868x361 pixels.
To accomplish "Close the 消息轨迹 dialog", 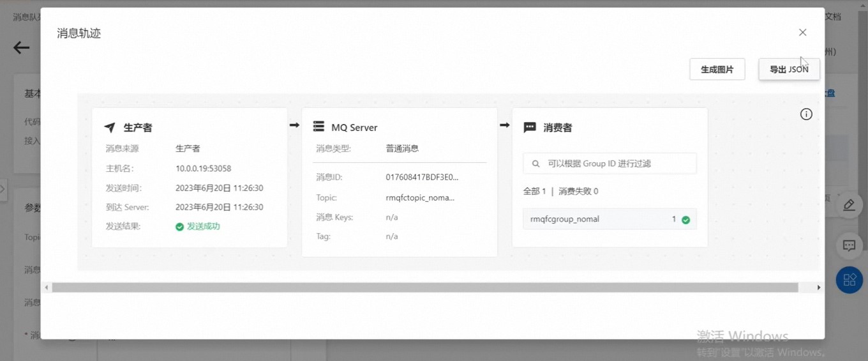I will (x=802, y=33).
